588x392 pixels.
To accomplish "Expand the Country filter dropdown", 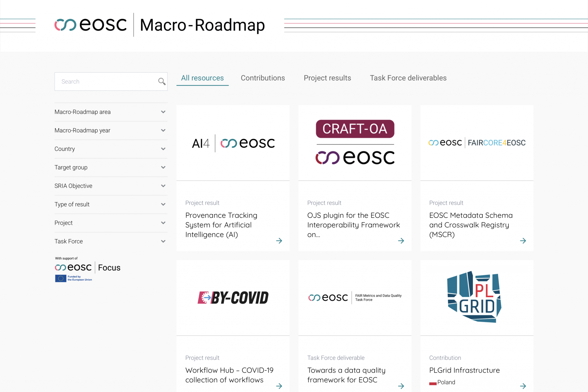I will pos(163,149).
